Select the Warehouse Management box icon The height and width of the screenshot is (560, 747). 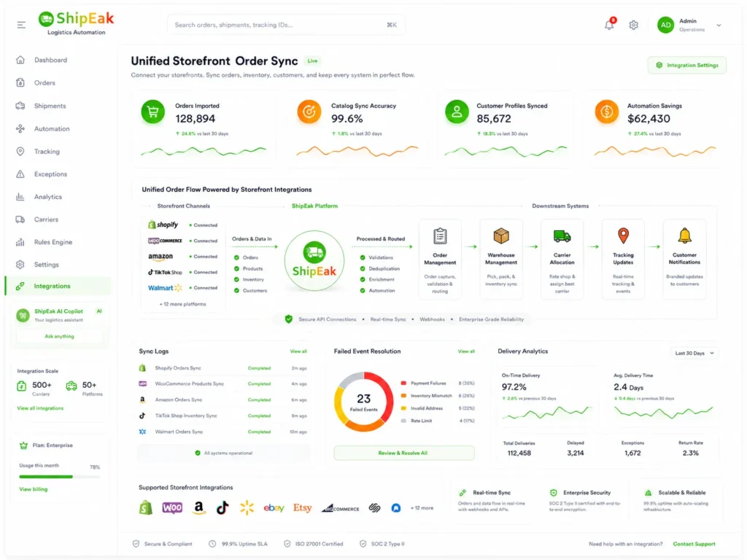pyautogui.click(x=501, y=236)
